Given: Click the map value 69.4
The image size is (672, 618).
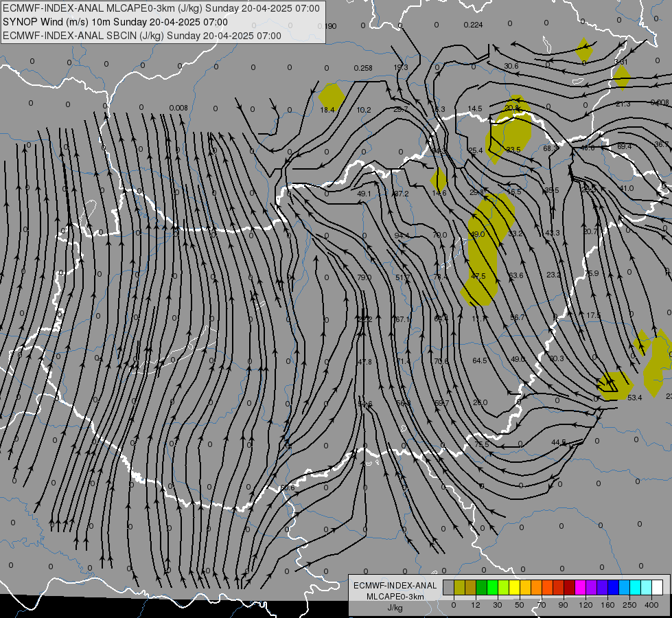Looking at the screenshot, I should click(x=624, y=147).
